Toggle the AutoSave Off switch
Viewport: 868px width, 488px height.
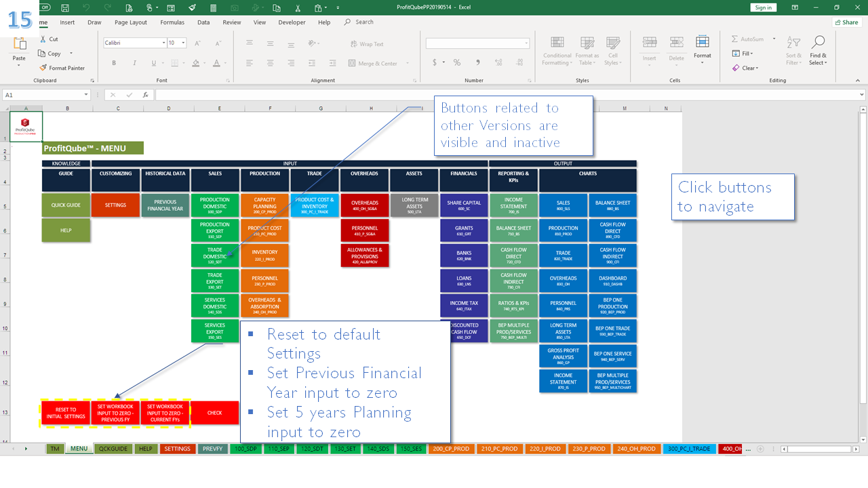pyautogui.click(x=45, y=7)
